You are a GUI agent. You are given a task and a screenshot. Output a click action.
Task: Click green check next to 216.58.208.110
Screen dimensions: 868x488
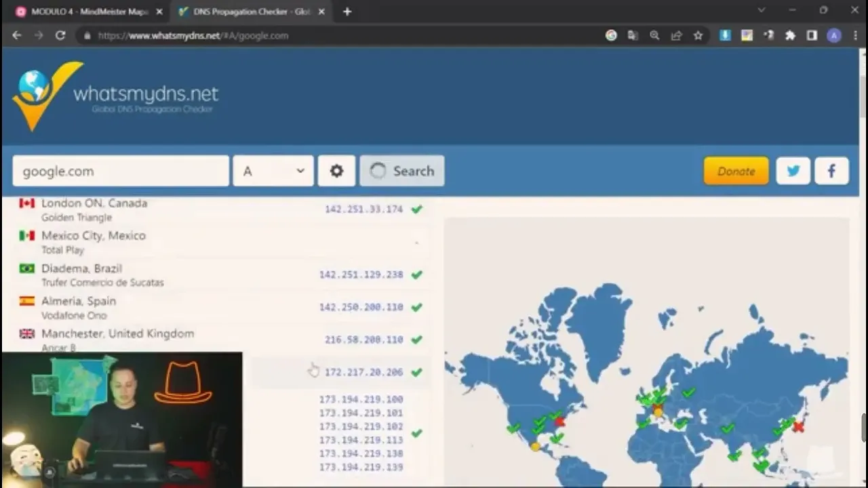coord(417,340)
